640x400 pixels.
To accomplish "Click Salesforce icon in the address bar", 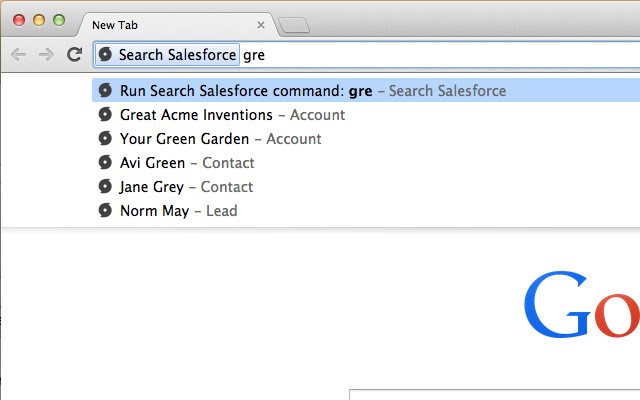I will [106, 55].
